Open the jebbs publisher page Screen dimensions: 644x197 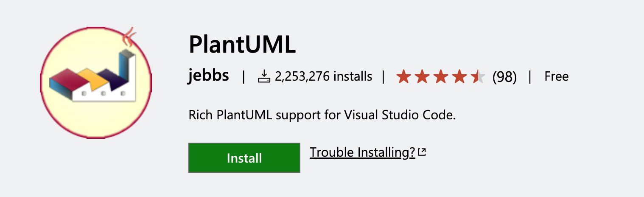click(209, 76)
